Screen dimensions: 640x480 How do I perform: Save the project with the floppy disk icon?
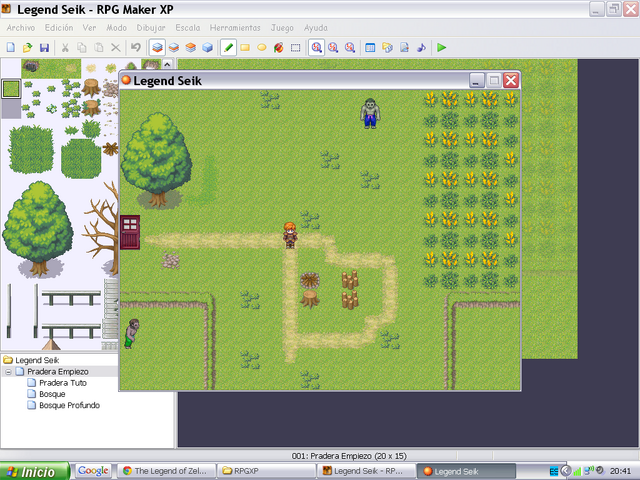click(x=44, y=48)
